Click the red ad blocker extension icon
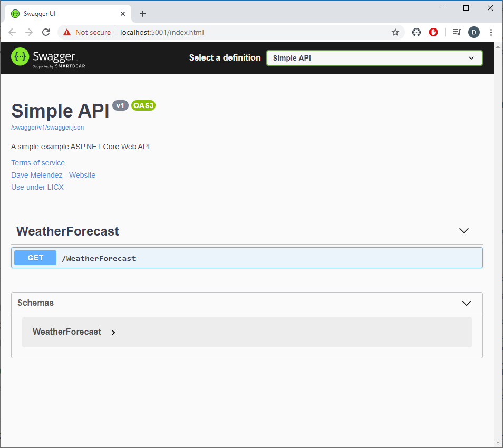The width and height of the screenshot is (503, 448). pos(433,32)
